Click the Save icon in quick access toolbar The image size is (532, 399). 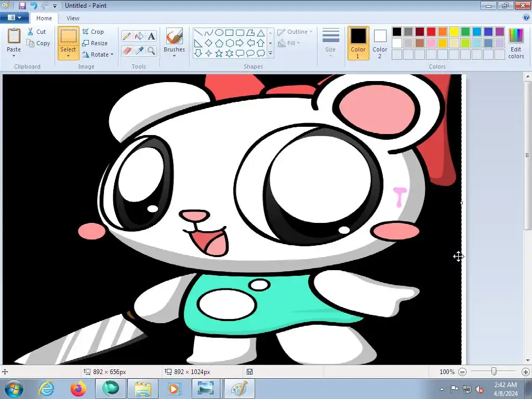click(22, 5)
